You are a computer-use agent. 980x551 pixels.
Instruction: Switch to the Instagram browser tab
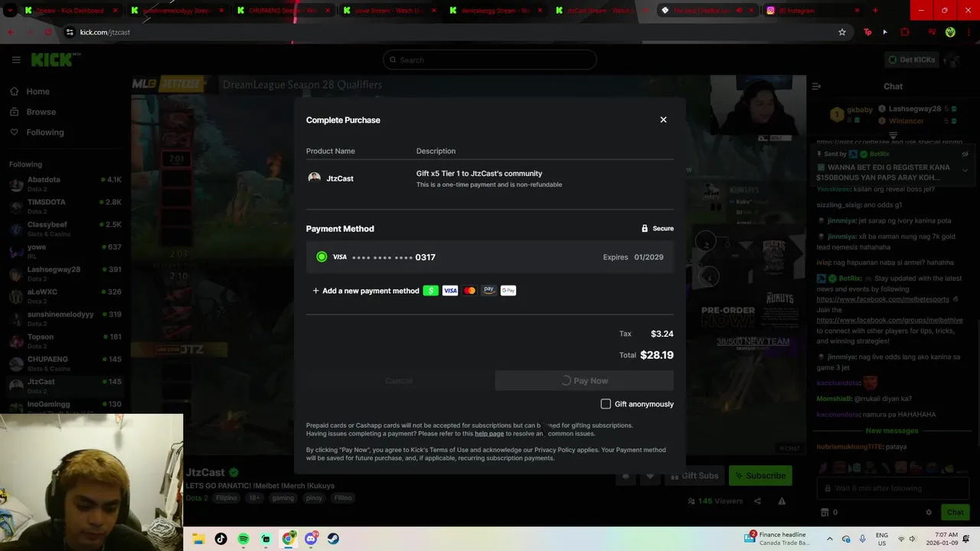(x=815, y=11)
